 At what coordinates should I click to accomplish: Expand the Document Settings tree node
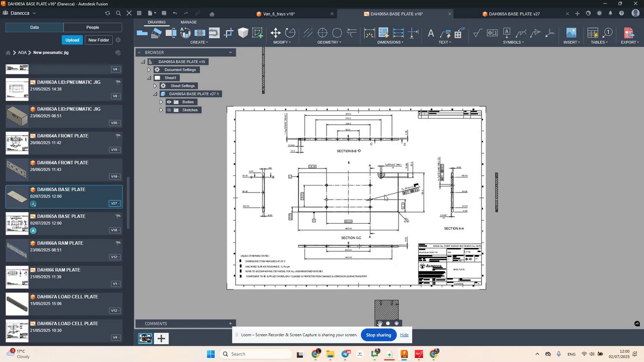pos(149,70)
